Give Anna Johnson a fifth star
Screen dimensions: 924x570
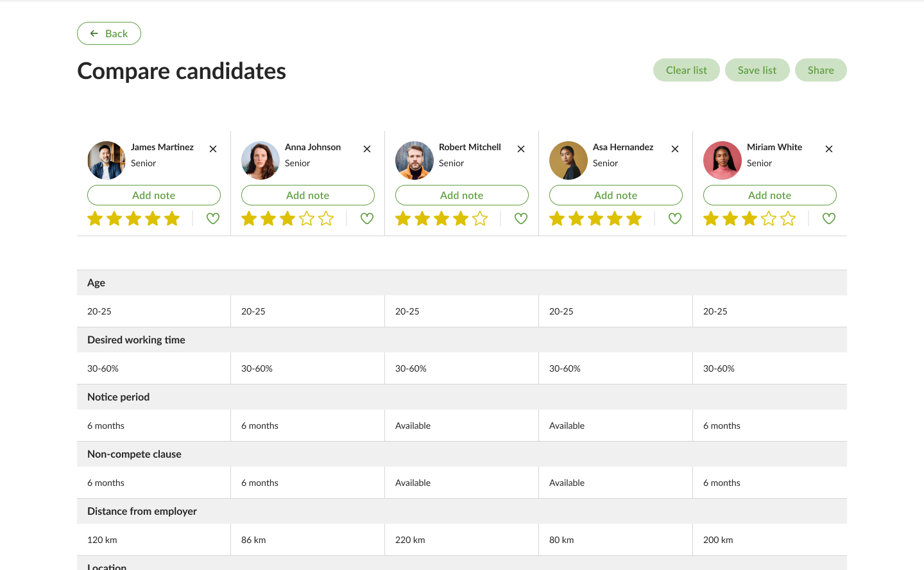coord(326,219)
